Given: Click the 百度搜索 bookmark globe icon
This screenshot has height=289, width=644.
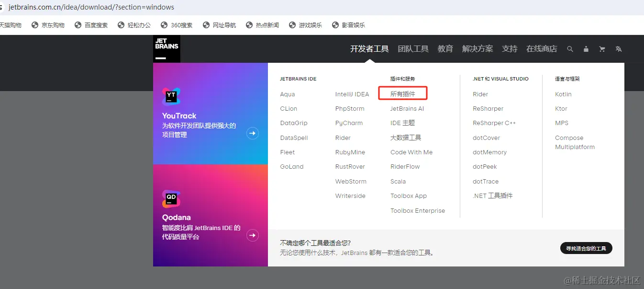Looking at the screenshot, I should (x=78, y=25).
